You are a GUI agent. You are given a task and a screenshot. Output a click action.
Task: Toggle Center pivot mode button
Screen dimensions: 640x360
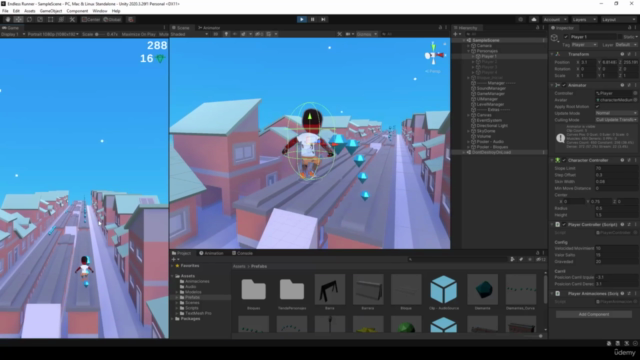pyautogui.click(x=91, y=19)
